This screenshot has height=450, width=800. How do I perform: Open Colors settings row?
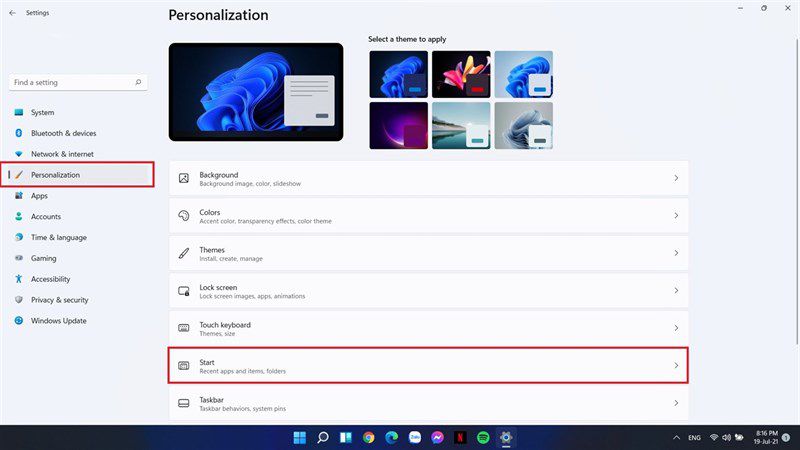[429, 216]
